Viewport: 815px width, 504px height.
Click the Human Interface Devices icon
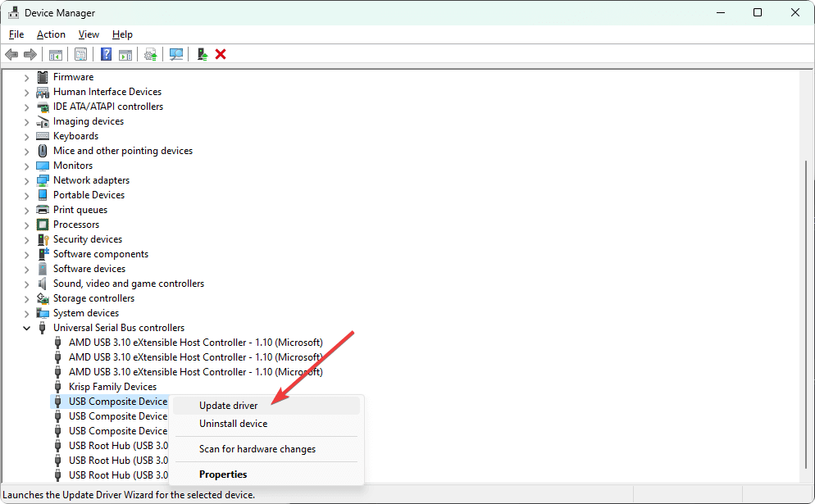[x=43, y=92]
